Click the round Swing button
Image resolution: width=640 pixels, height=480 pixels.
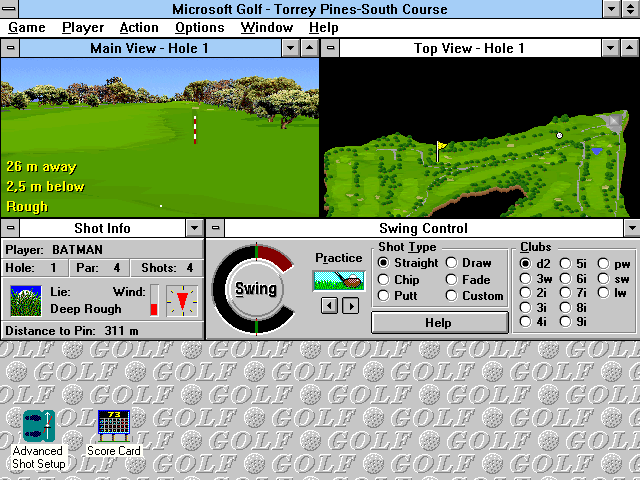(256, 289)
